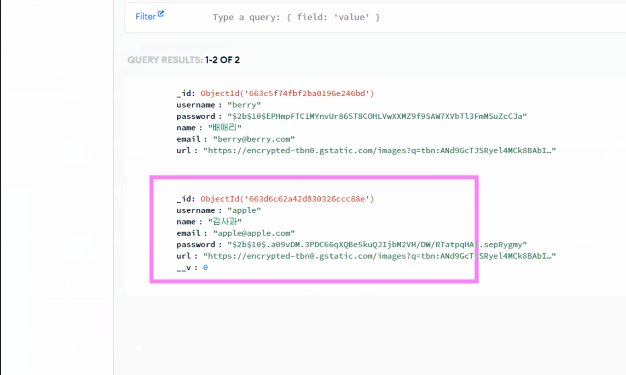Viewport: 626px width, 375px height.
Task: Click the QUERY RESULTS 1-2 OF 2 label
Action: [x=183, y=60]
